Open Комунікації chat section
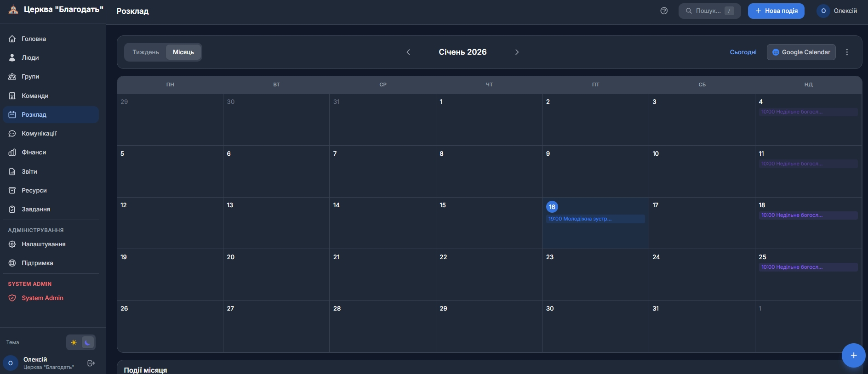This screenshot has width=868, height=374. point(39,134)
